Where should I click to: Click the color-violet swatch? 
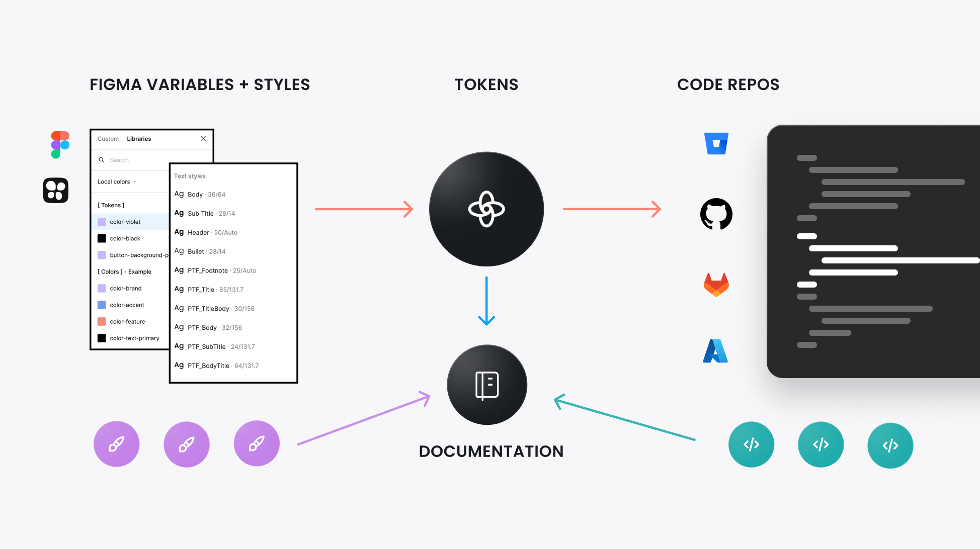[x=101, y=221]
